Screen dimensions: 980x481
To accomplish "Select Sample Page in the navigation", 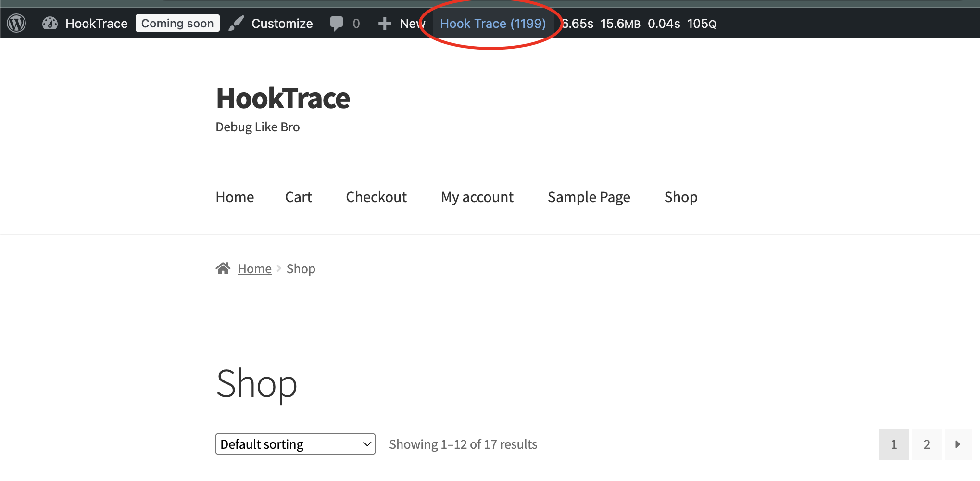I will [589, 197].
